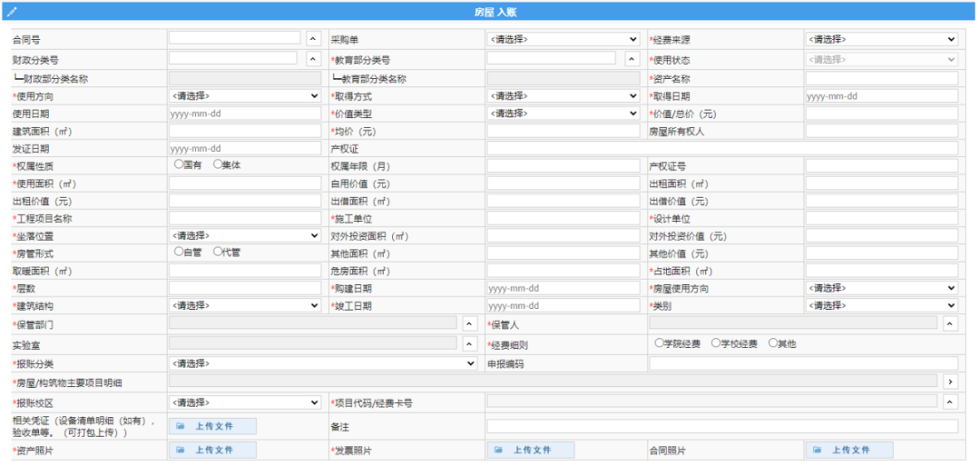Image resolution: width=980 pixels, height=466 pixels.
Task: Click the lookup arrow beside 合同号 field
Action: click(x=313, y=39)
